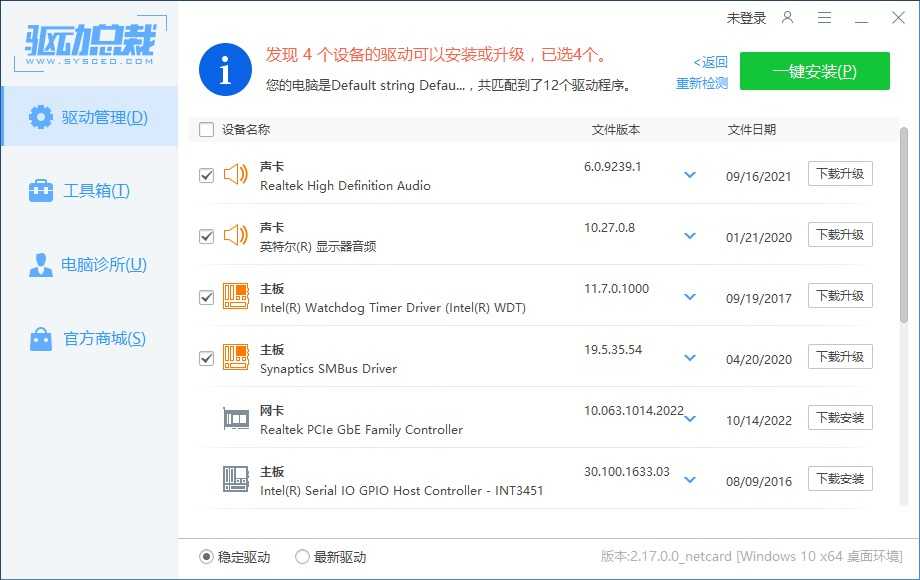This screenshot has width=920, height=580.
Task: Expand details for Intel Watchdog Timer Driver
Action: (x=689, y=296)
